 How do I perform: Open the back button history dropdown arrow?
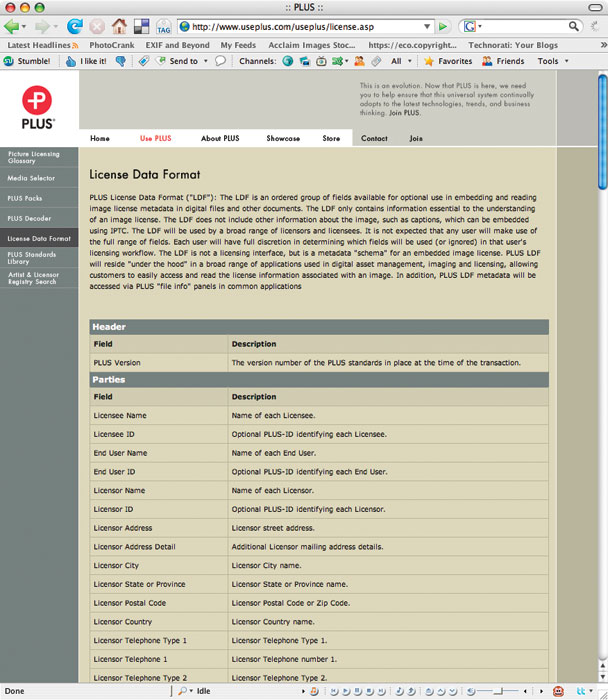pos(24,27)
